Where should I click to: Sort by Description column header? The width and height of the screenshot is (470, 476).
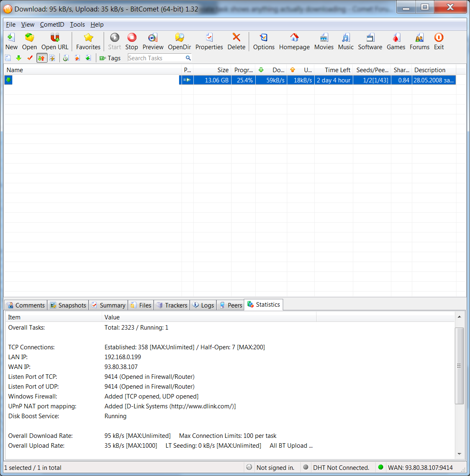[x=434, y=70]
